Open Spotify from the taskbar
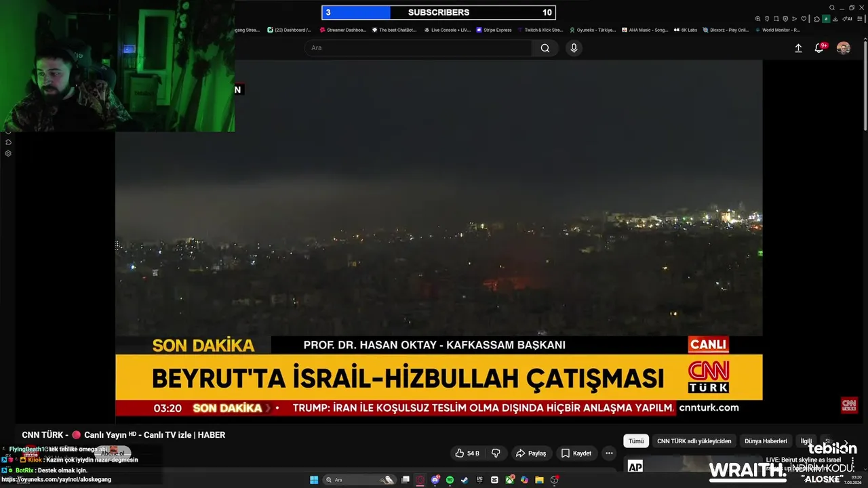The image size is (868, 488). pyautogui.click(x=450, y=480)
